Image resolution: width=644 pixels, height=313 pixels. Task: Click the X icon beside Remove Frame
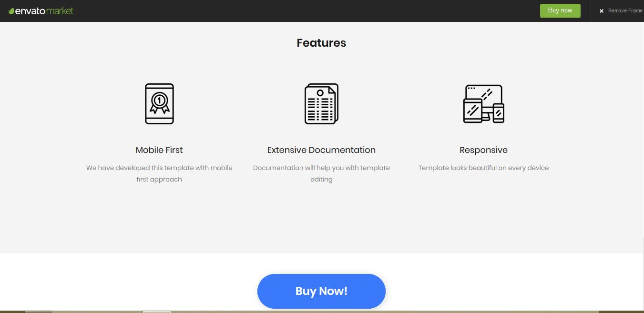(x=602, y=11)
